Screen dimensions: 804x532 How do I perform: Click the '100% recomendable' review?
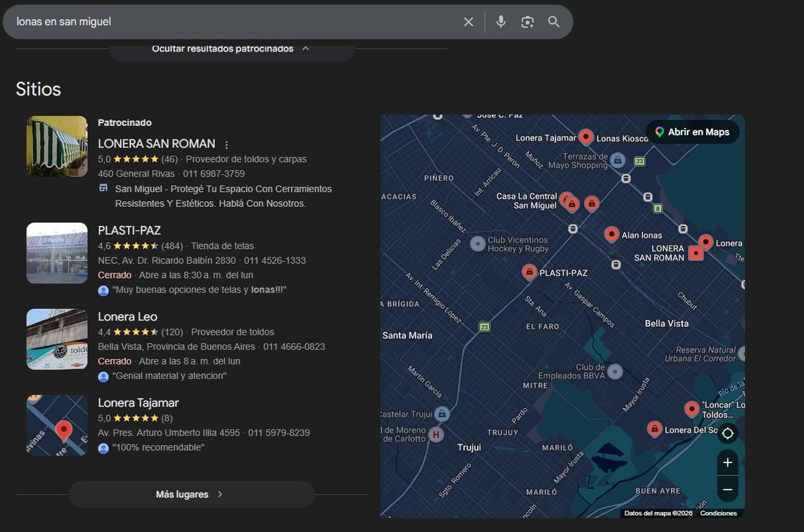(158, 447)
